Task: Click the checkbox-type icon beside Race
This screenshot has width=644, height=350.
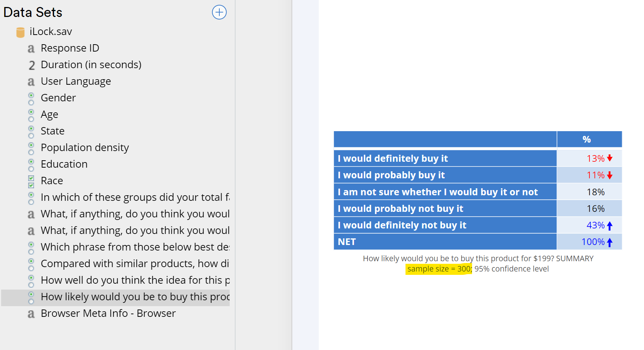Action: click(x=31, y=181)
